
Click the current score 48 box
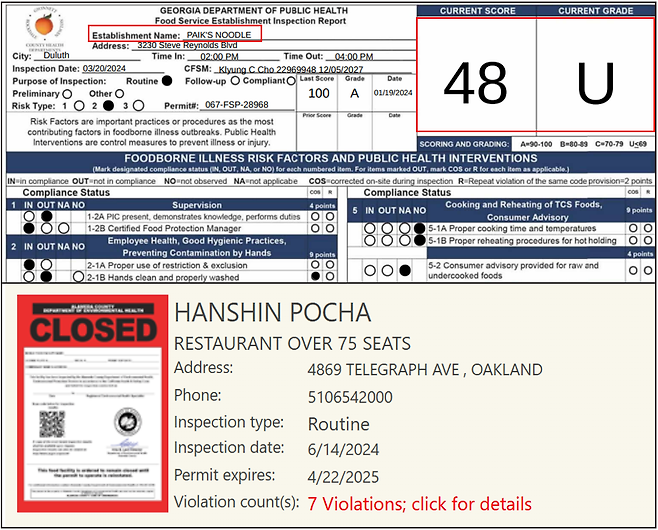click(476, 84)
